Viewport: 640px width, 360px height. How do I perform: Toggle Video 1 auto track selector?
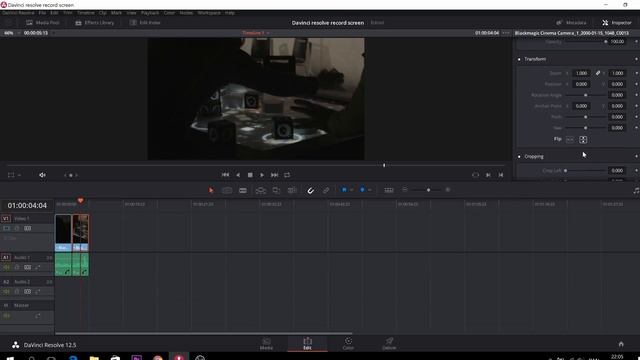(27, 228)
